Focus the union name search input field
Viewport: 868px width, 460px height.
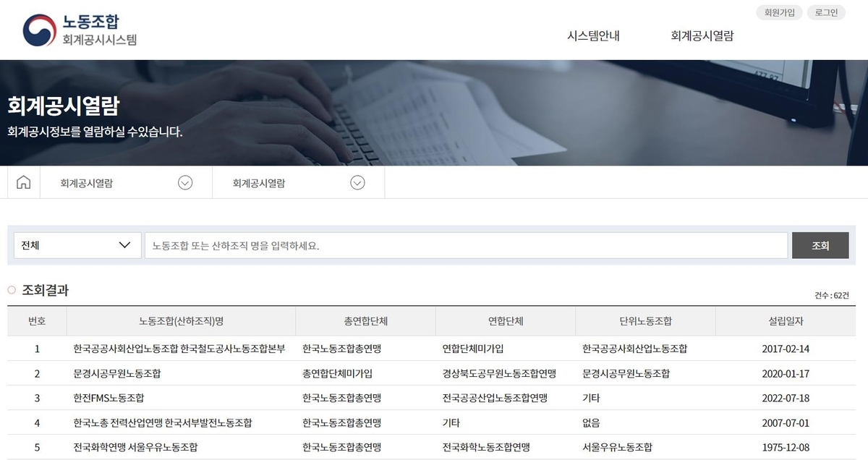[x=466, y=245]
